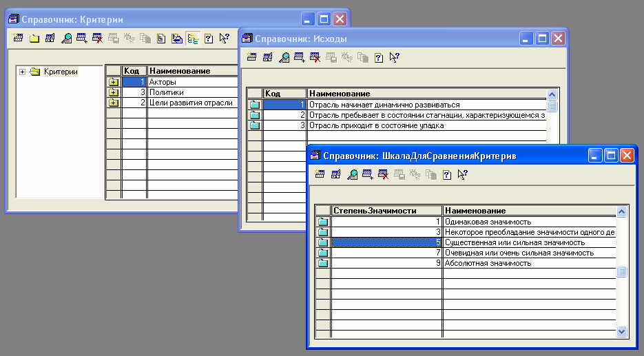The image size is (644, 356).
Task: Click Наименование header in Шкала window
Action: 530,211
